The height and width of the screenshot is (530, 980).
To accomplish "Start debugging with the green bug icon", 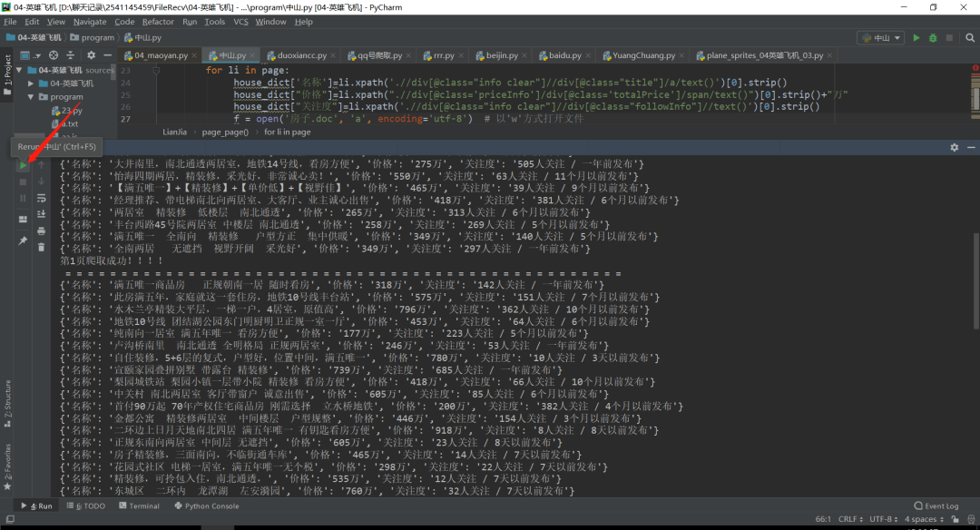I will click(933, 38).
